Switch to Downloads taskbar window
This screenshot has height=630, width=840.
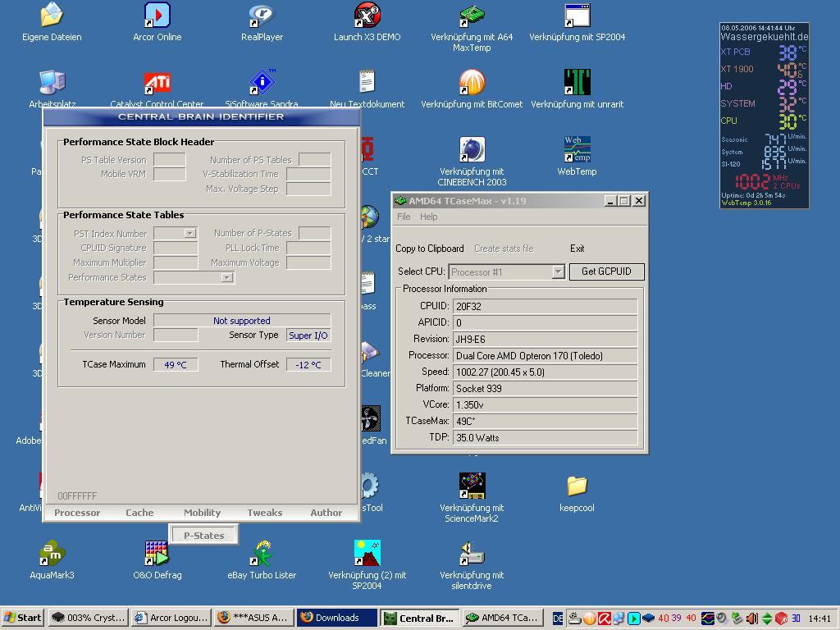click(x=337, y=618)
